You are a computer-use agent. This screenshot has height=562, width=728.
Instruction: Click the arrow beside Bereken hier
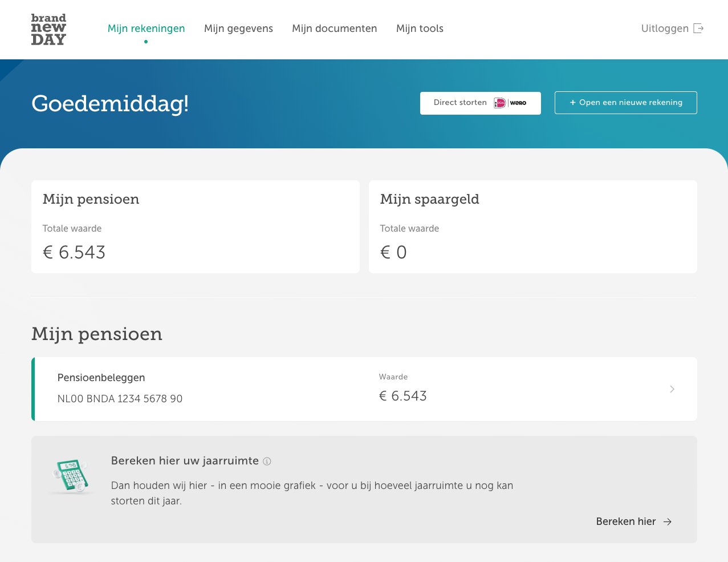point(668,522)
